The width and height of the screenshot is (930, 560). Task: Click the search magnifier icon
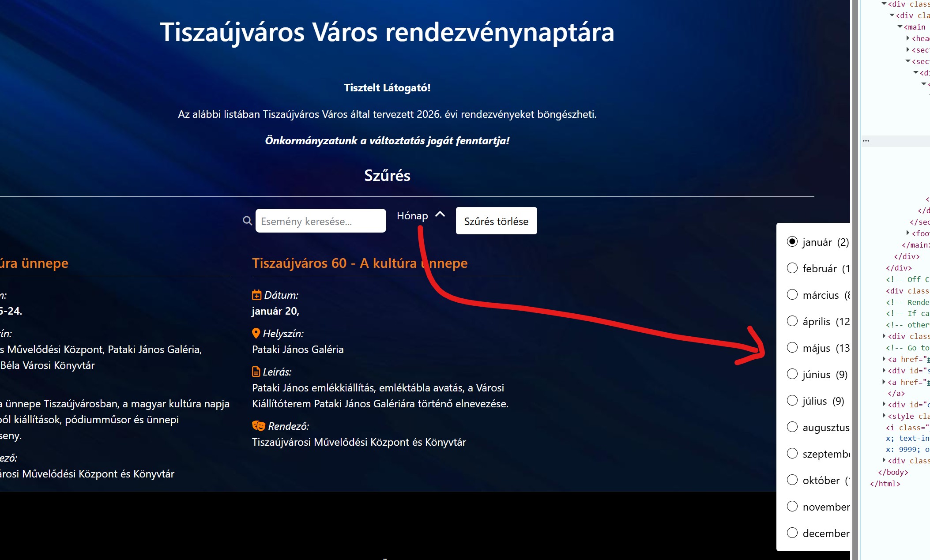pos(247,221)
